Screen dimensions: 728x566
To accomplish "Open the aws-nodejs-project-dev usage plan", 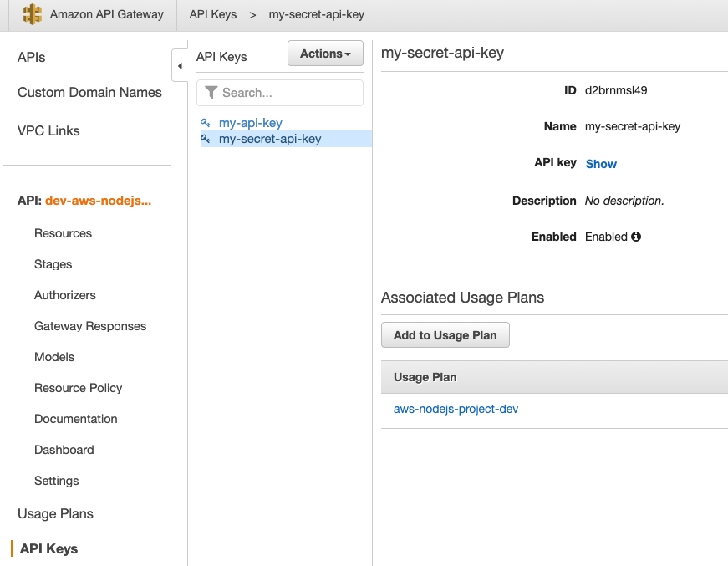I will (456, 410).
